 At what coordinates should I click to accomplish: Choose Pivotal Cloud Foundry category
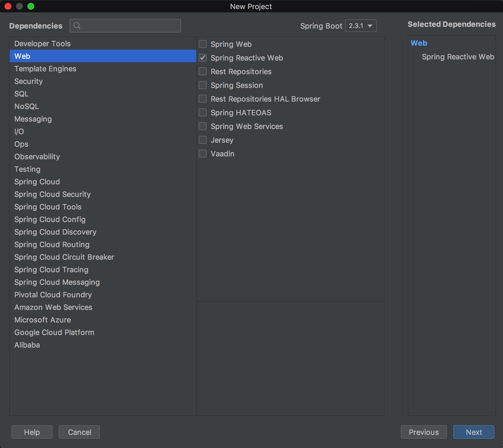pyautogui.click(x=103, y=295)
